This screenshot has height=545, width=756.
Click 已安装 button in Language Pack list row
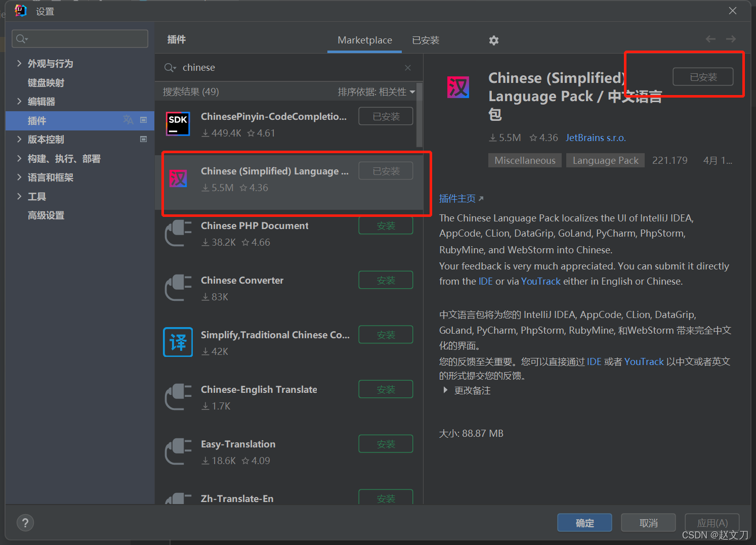coord(386,171)
